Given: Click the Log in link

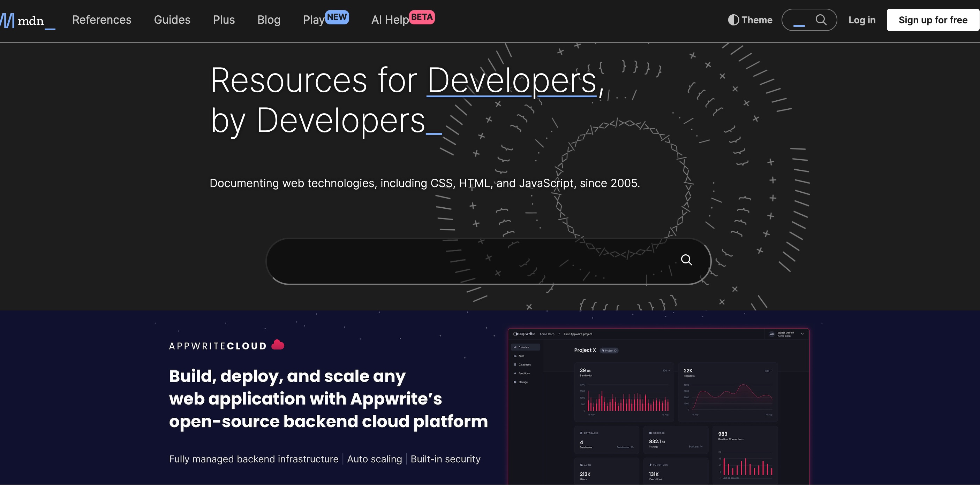Looking at the screenshot, I should pos(862,20).
